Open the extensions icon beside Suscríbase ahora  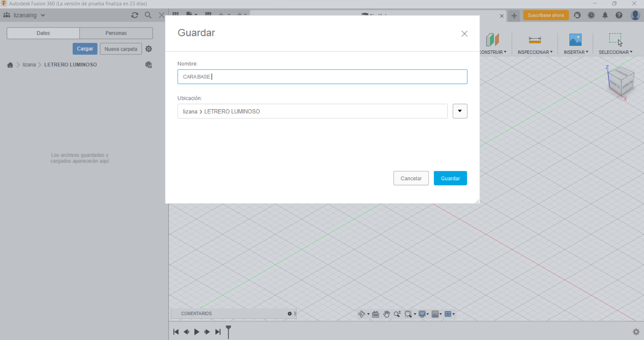coord(577,15)
